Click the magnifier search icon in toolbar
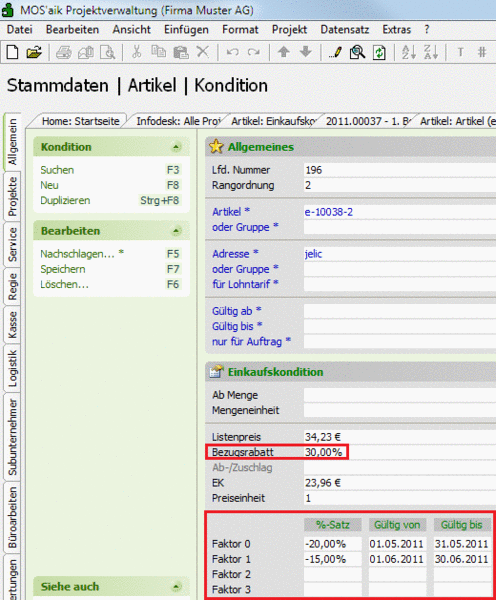Screen dimensions: 496x600 [x=357, y=52]
